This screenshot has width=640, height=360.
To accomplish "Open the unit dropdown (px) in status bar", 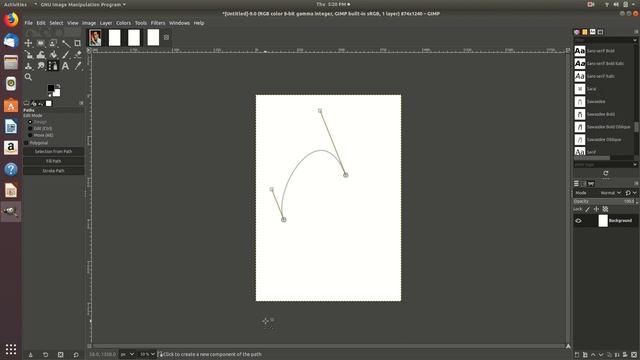I will [127, 354].
